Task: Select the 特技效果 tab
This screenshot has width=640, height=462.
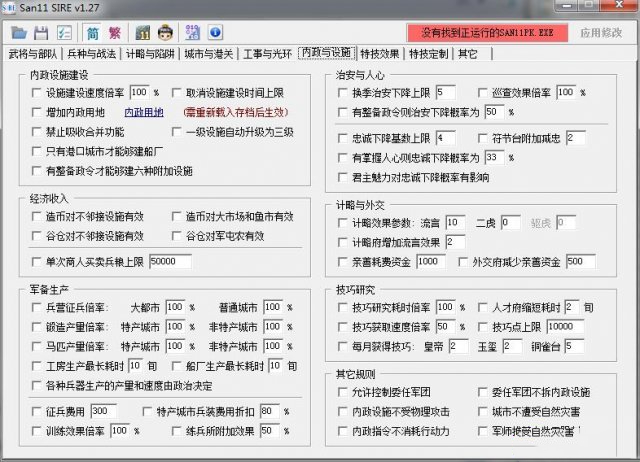Action: pyautogui.click(x=380, y=54)
